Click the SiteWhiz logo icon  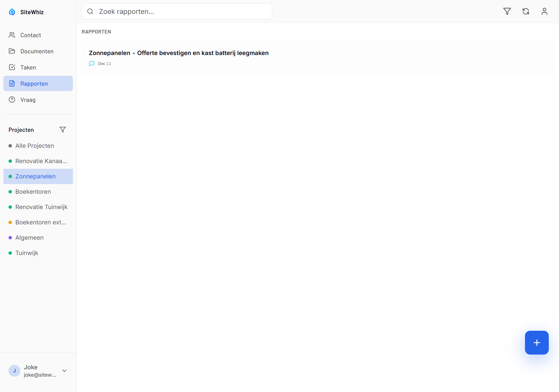(12, 12)
